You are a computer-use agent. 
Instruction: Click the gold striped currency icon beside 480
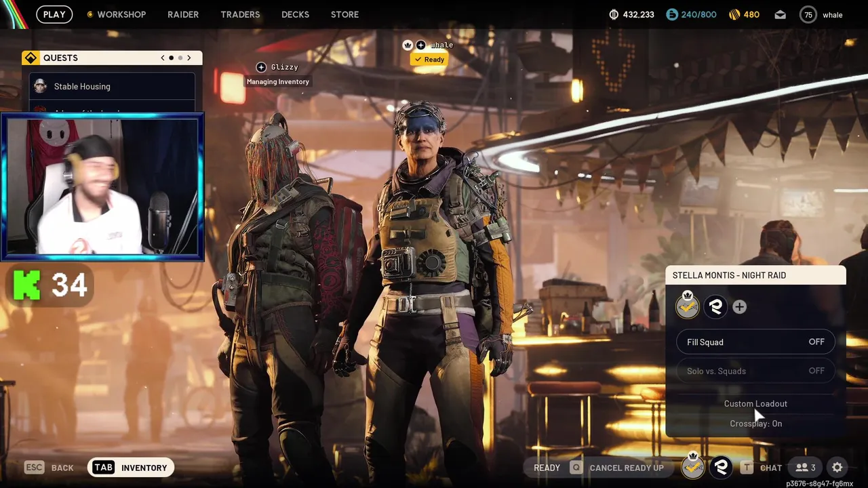pyautogui.click(x=734, y=14)
